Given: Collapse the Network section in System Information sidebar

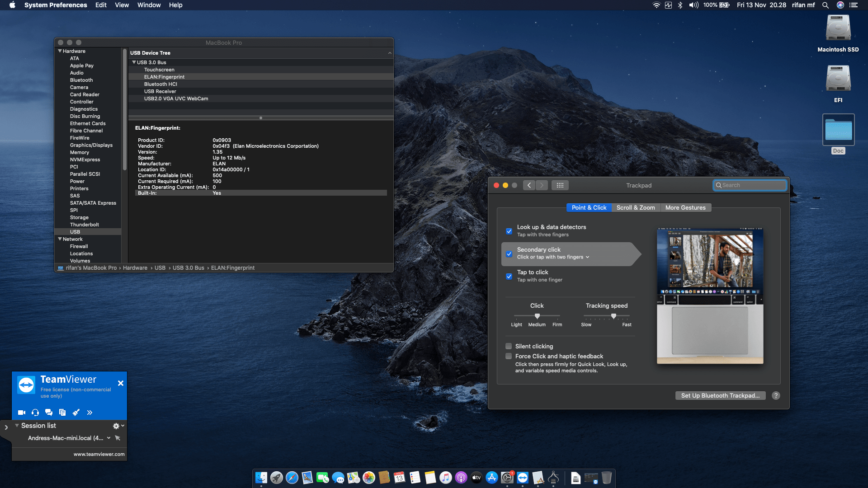Looking at the screenshot, I should tap(59, 239).
